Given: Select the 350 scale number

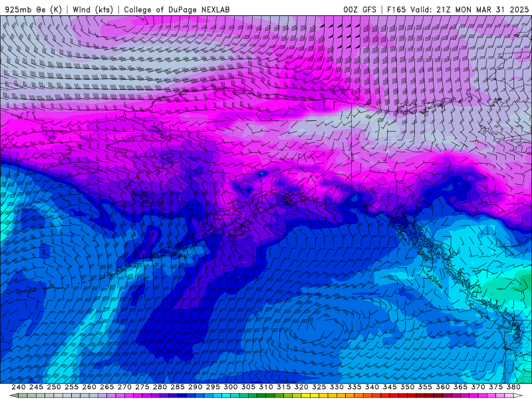Looking at the screenshot, I should click(407, 387).
